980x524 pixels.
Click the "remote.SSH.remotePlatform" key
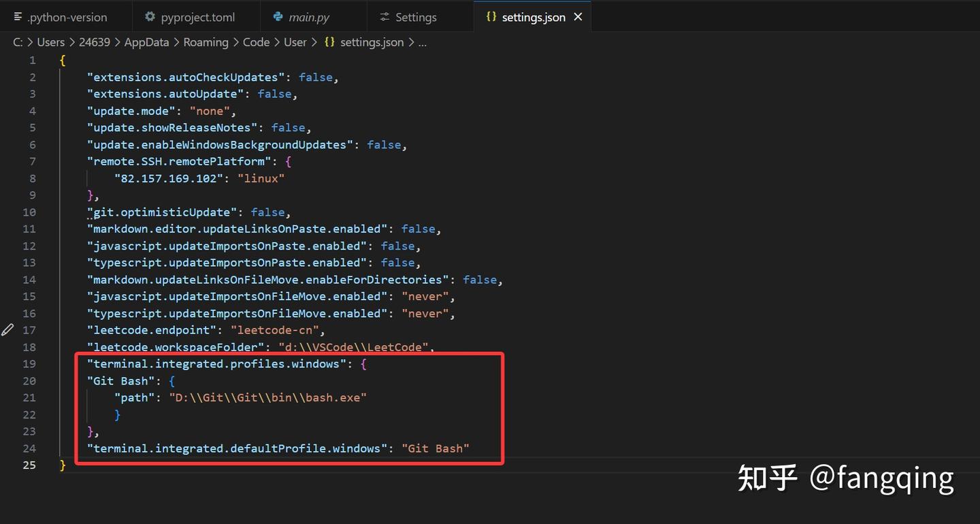[x=179, y=162]
